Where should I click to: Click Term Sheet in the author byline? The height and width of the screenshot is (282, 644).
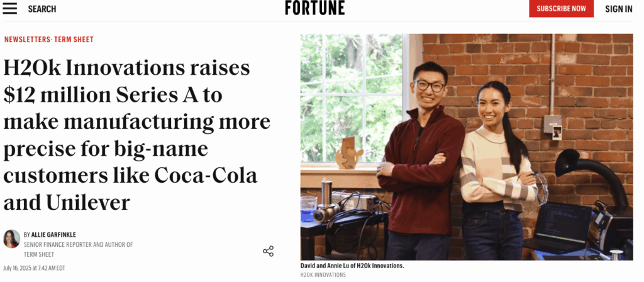pos(38,254)
